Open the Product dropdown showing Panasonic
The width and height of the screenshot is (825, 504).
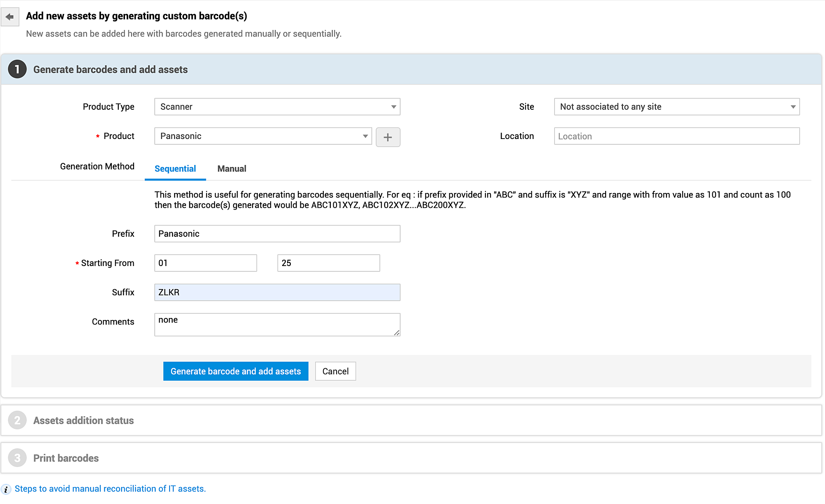click(263, 136)
